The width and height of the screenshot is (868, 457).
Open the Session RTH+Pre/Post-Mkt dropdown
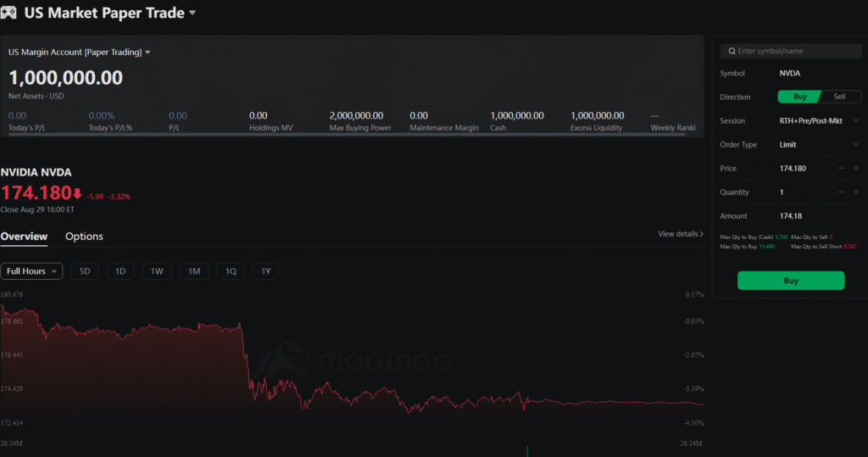point(820,120)
